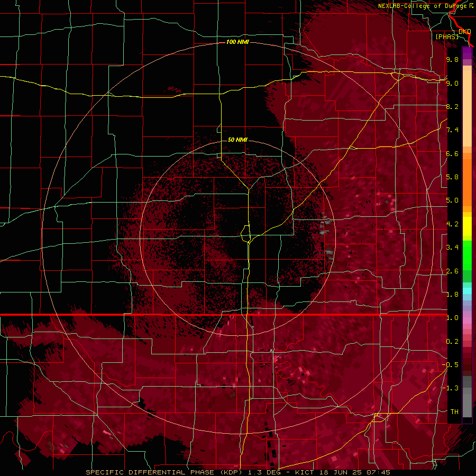
Task: Click the [PHAS] unit label
Action: pyautogui.click(x=447, y=36)
